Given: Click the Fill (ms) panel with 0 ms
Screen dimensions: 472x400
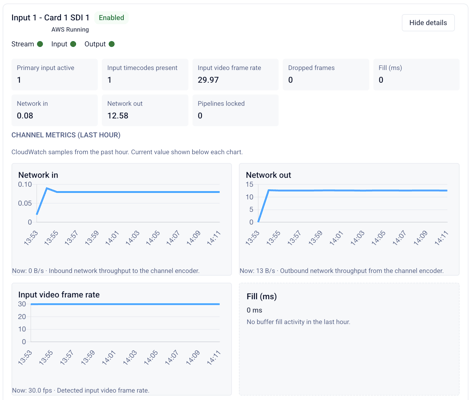Looking at the screenshot, I should coord(349,339).
